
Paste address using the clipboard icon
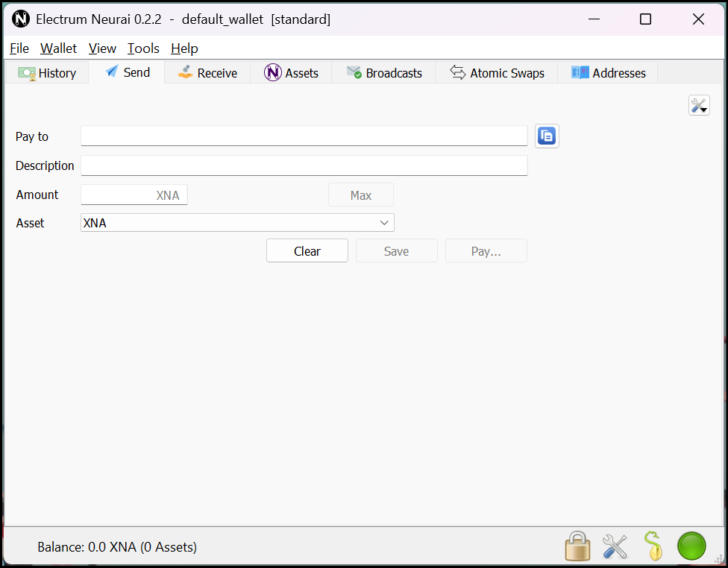547,136
